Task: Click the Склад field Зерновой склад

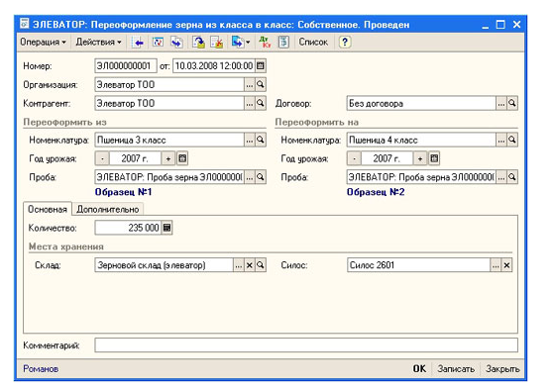Action: 164,265
